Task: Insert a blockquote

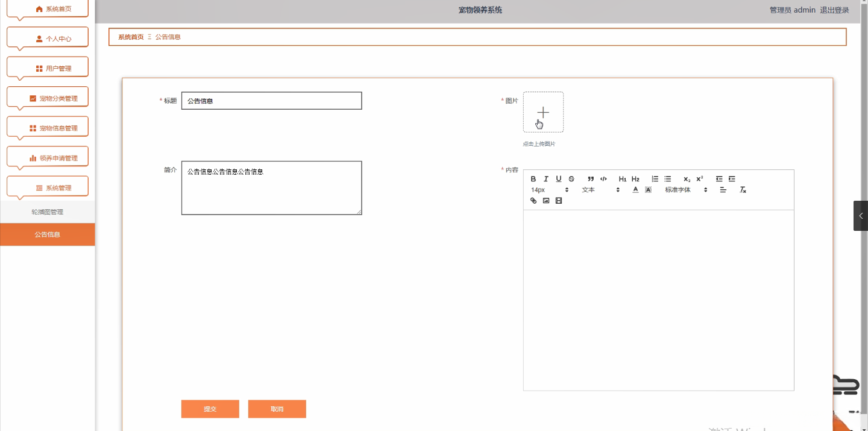Action: pyautogui.click(x=591, y=179)
